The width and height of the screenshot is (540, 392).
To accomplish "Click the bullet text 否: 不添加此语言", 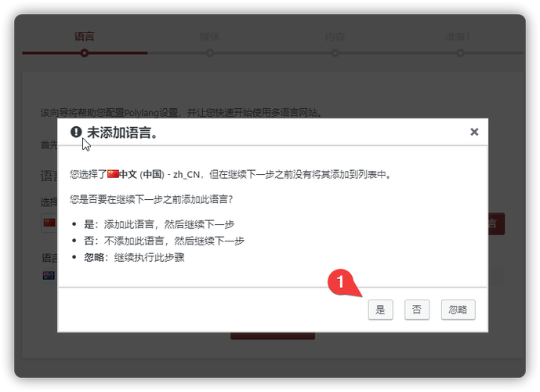I will click(x=165, y=241).
